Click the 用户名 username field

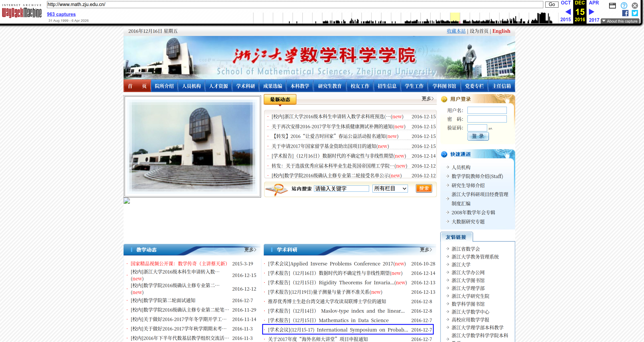coord(487,110)
